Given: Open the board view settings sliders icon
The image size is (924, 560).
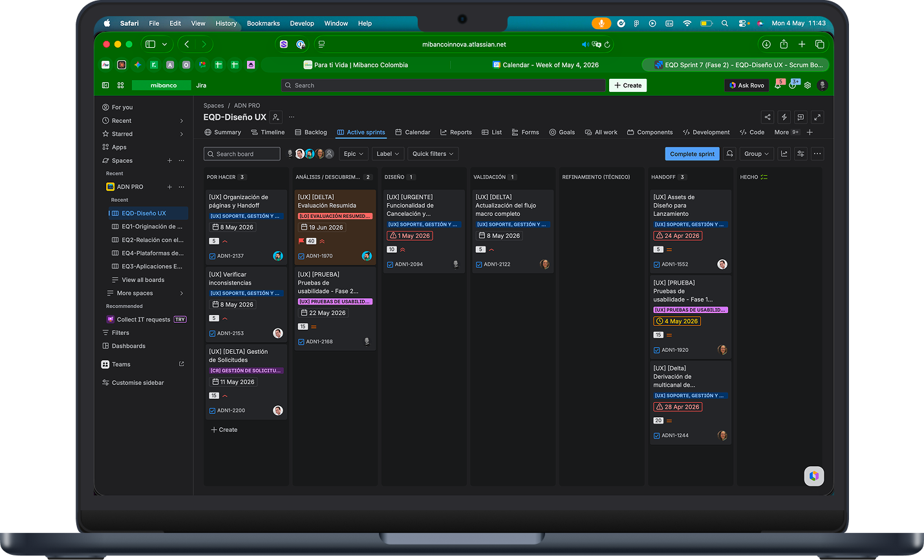Looking at the screenshot, I should [801, 154].
